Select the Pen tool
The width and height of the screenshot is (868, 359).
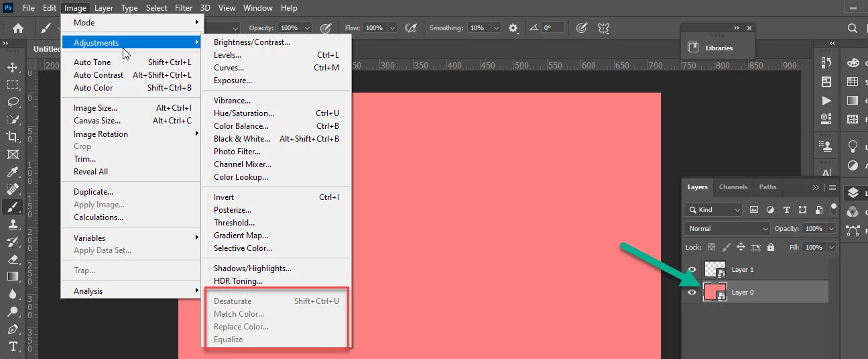point(13,329)
